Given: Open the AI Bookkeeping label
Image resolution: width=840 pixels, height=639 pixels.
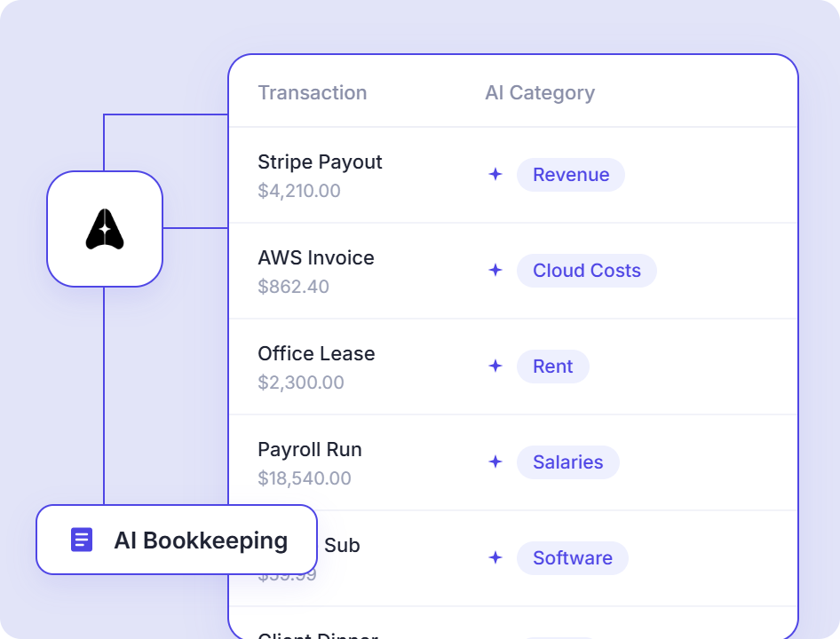Looking at the screenshot, I should click(x=177, y=540).
